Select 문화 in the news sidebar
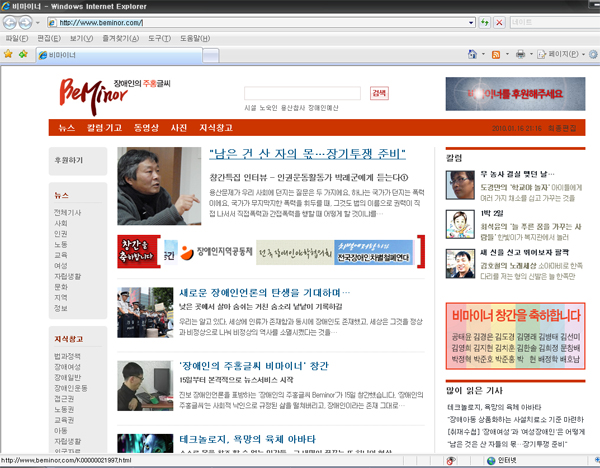This screenshot has height=468, width=600. (x=60, y=287)
